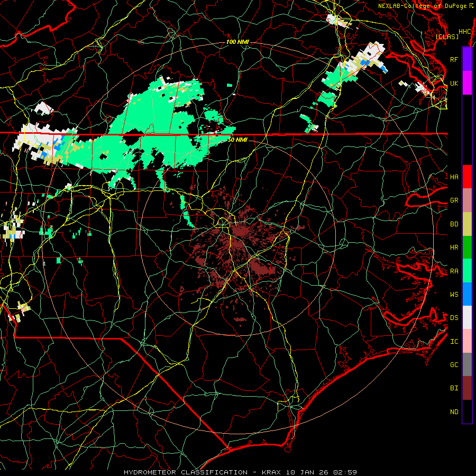The image size is (476, 476).
Task: Click the GR legend label
Action: coord(454,200)
